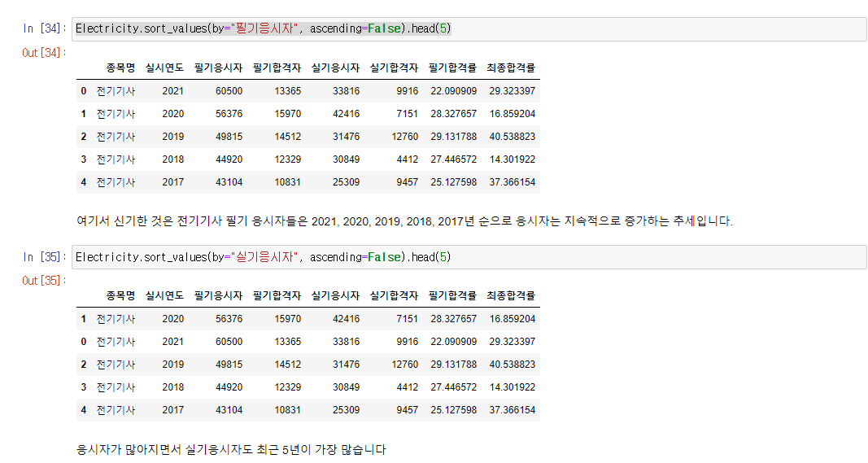
Task: Click the value 22.090909 in the Out[34] table
Action: pos(453,91)
